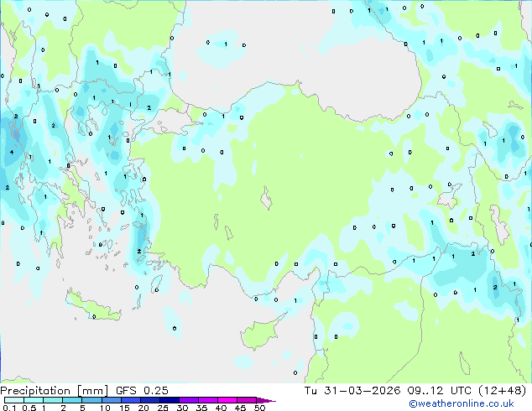Image resolution: width=532 pixels, height=411 pixels.
Task: Choose the 20–25 mm dark blue swatch
Action: (149, 400)
